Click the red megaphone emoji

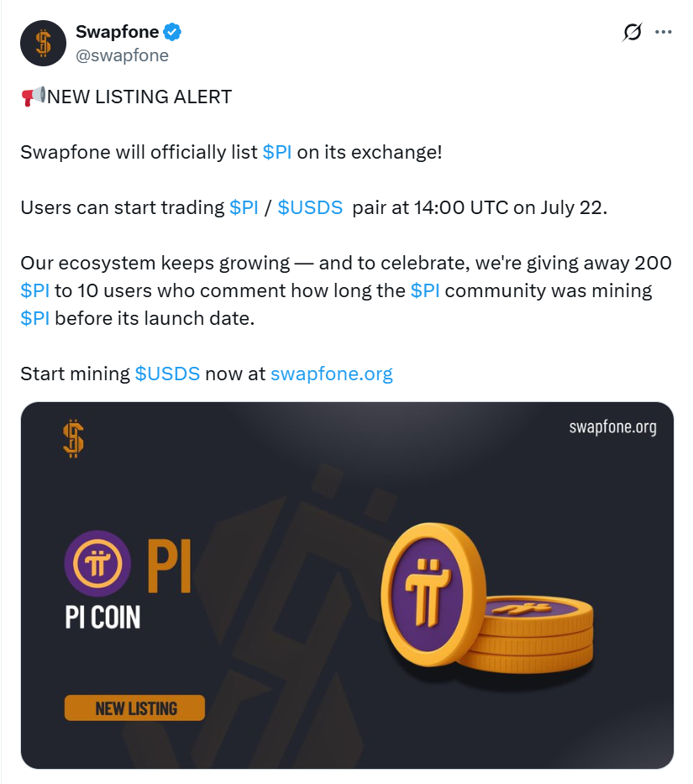pos(33,97)
